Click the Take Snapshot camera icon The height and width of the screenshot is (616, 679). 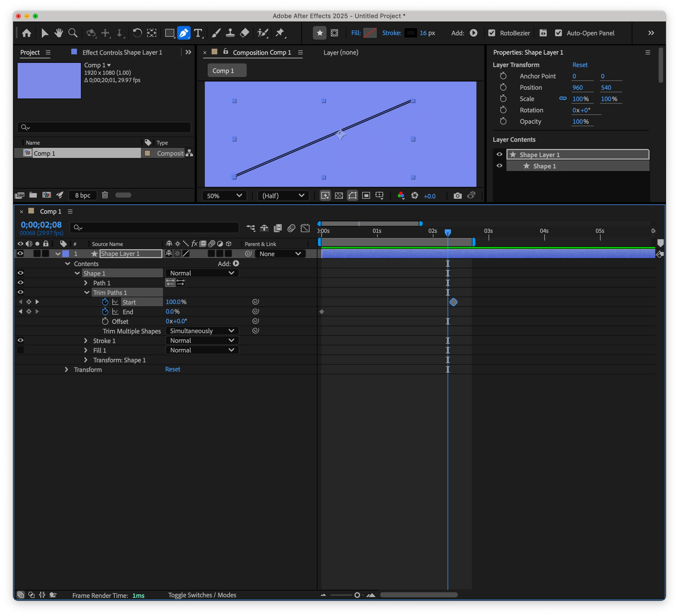tap(457, 196)
